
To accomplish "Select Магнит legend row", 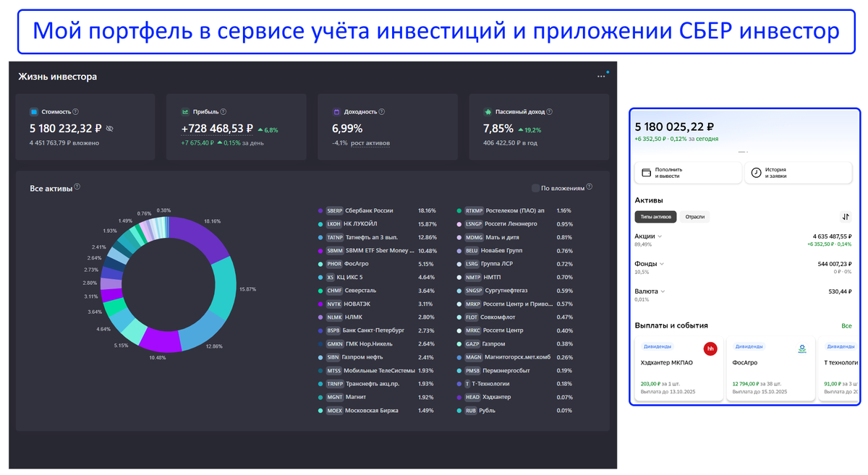I will (x=378, y=397).
